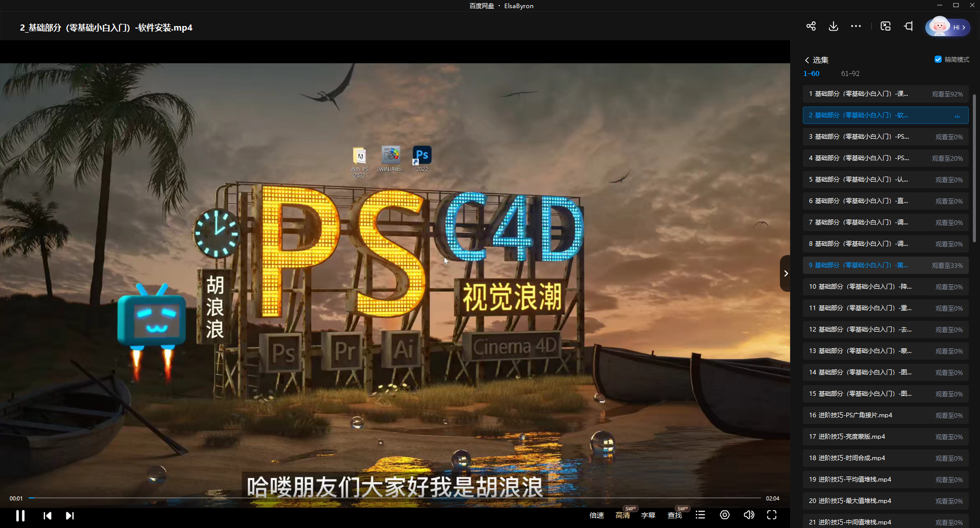Click the share icon in top bar
This screenshot has width=980, height=528.
tap(811, 26)
